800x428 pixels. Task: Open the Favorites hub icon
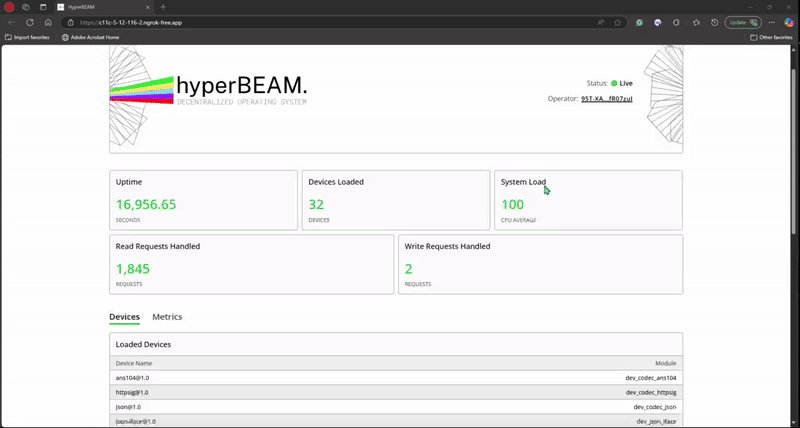[x=696, y=22]
